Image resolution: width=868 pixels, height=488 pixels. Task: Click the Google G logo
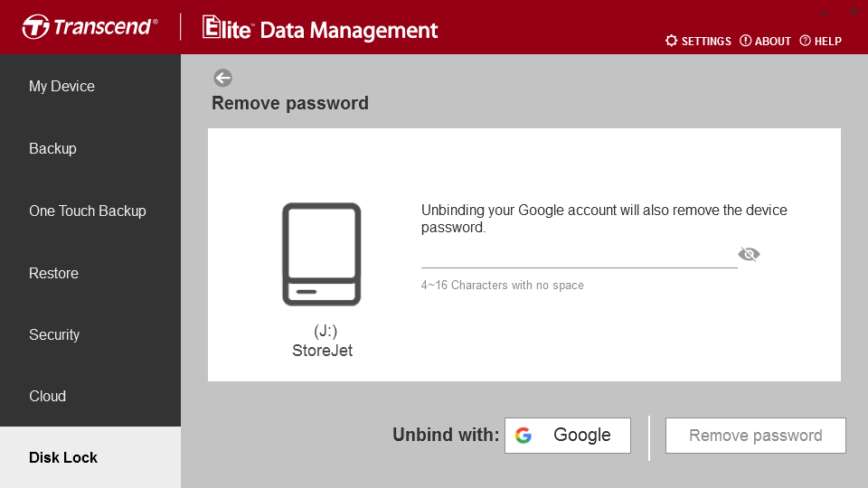click(524, 436)
